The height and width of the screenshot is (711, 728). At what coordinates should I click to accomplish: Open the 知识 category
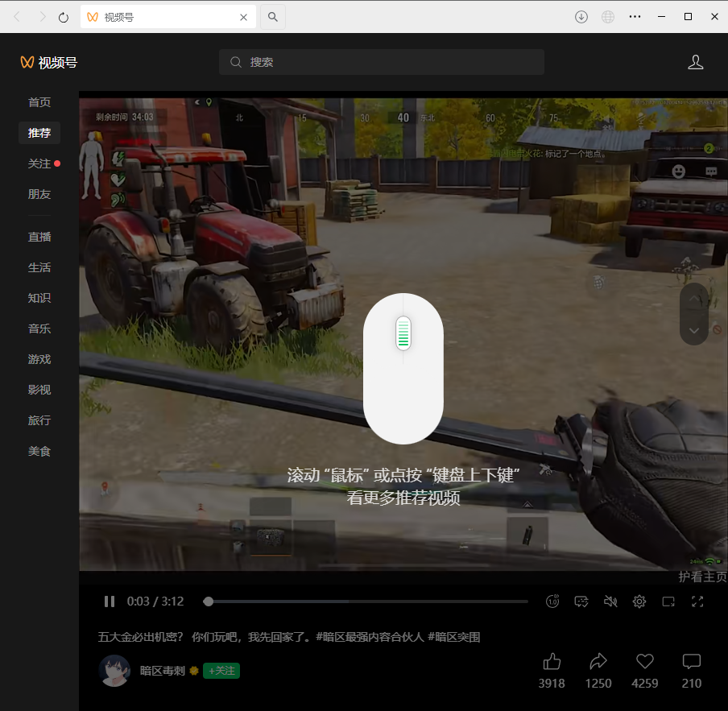(39, 298)
